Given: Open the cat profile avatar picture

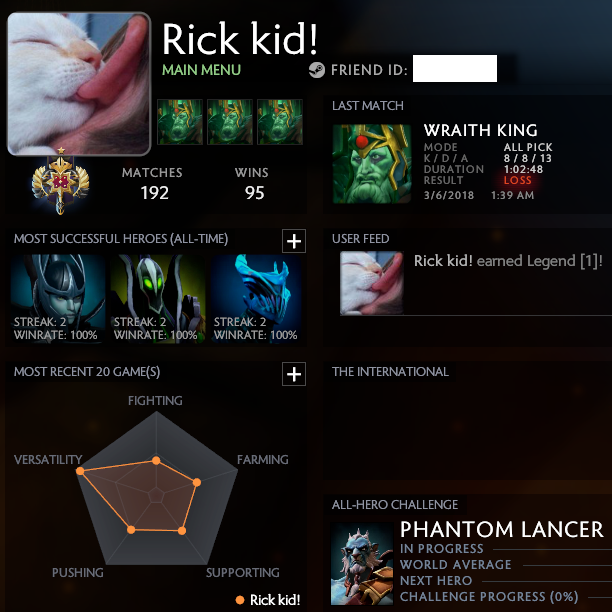Looking at the screenshot, I should (79, 84).
